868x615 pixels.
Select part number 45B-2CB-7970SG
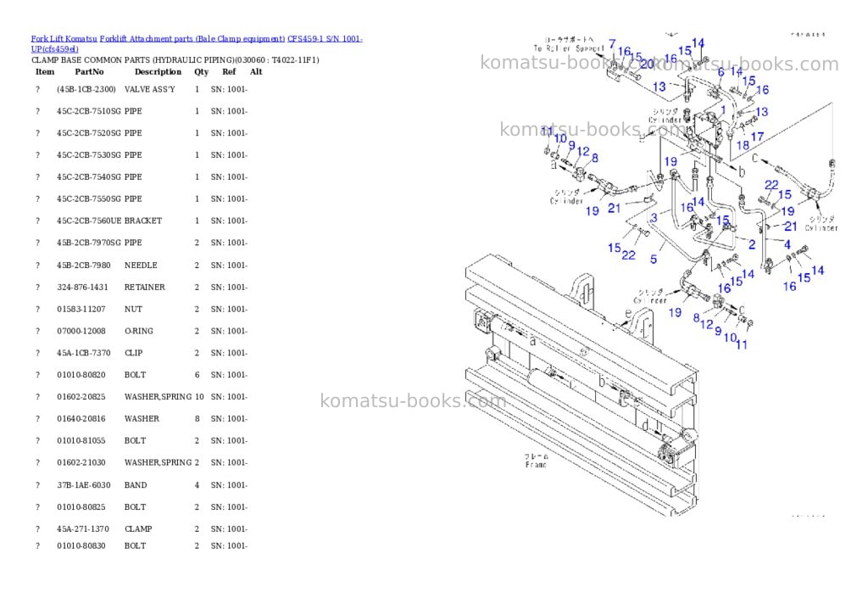tap(88, 243)
